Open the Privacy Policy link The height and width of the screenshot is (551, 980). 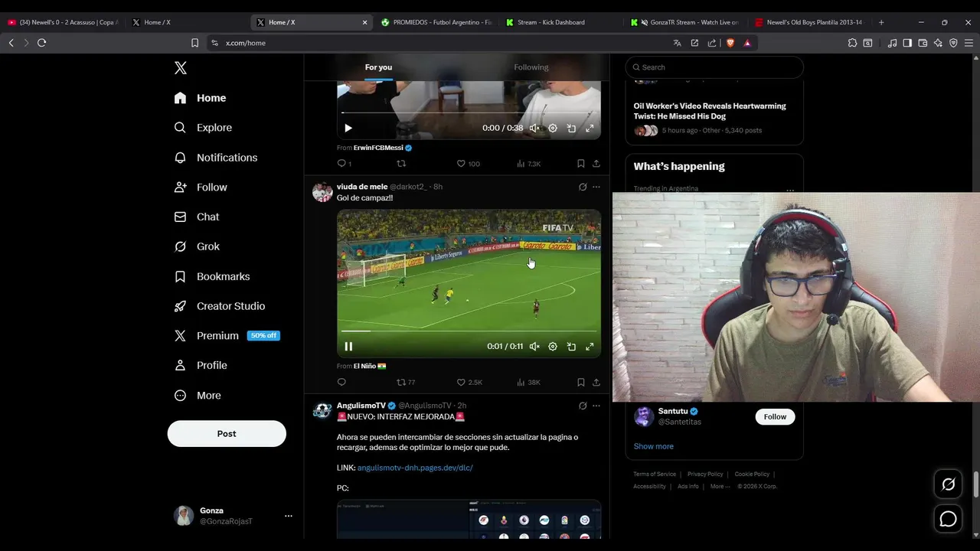tap(705, 474)
